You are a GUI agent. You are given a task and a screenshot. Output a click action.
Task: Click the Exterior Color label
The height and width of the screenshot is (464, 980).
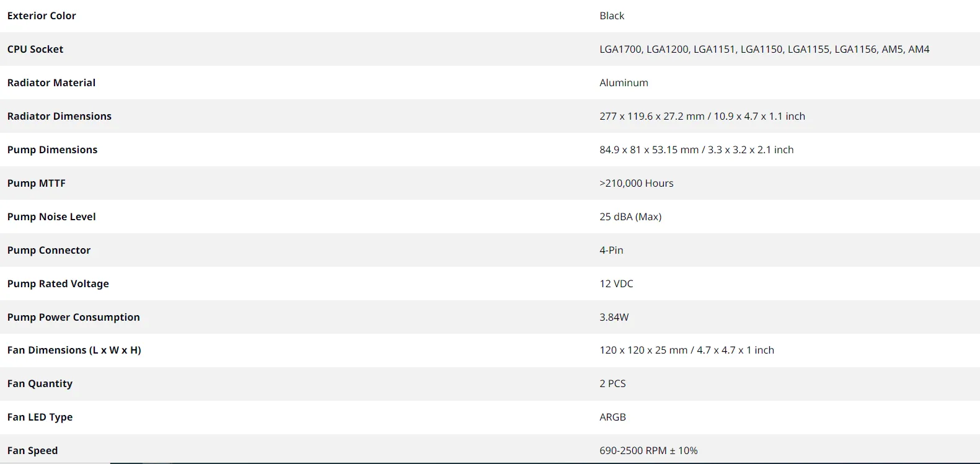[42, 16]
